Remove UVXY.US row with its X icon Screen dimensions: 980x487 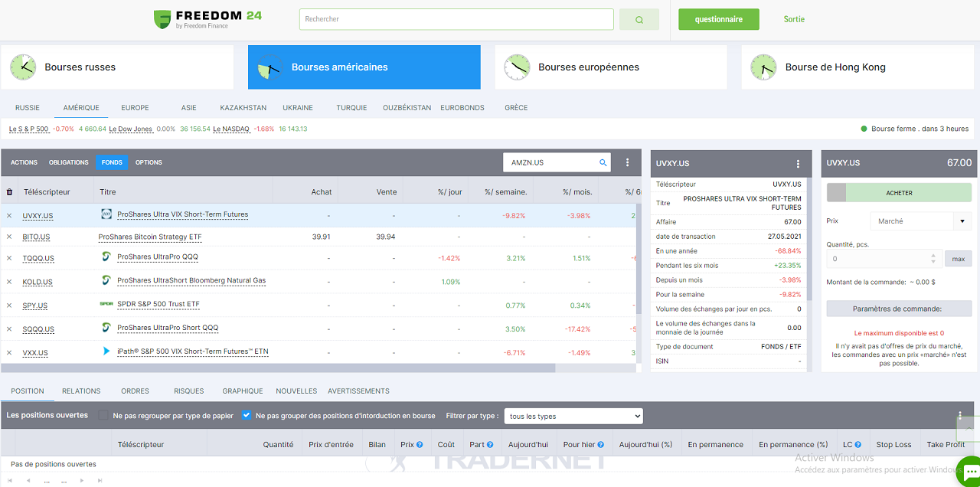[9, 216]
